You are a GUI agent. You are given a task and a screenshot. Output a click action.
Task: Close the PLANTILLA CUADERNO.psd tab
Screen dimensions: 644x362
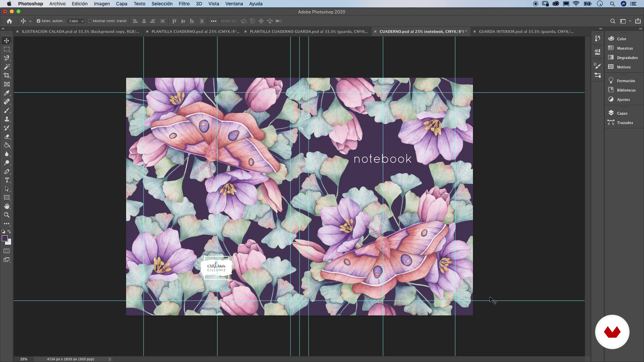click(147, 32)
